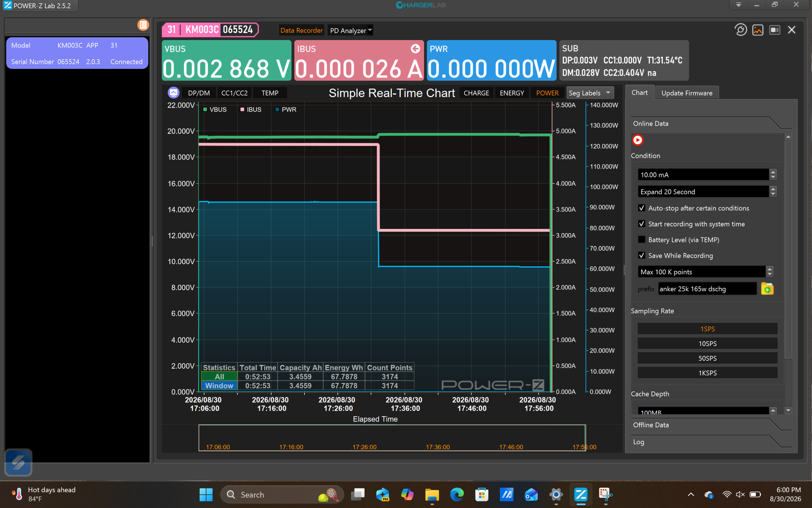Click POWER-Z app icon on the taskbar
Image resolution: width=812 pixels, height=508 pixels.
(x=581, y=494)
